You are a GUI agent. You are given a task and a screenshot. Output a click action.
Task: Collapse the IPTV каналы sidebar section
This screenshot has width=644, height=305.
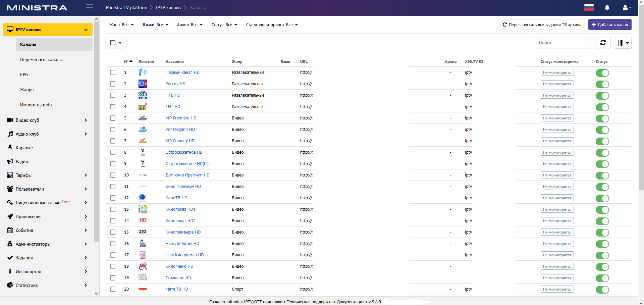48,30
